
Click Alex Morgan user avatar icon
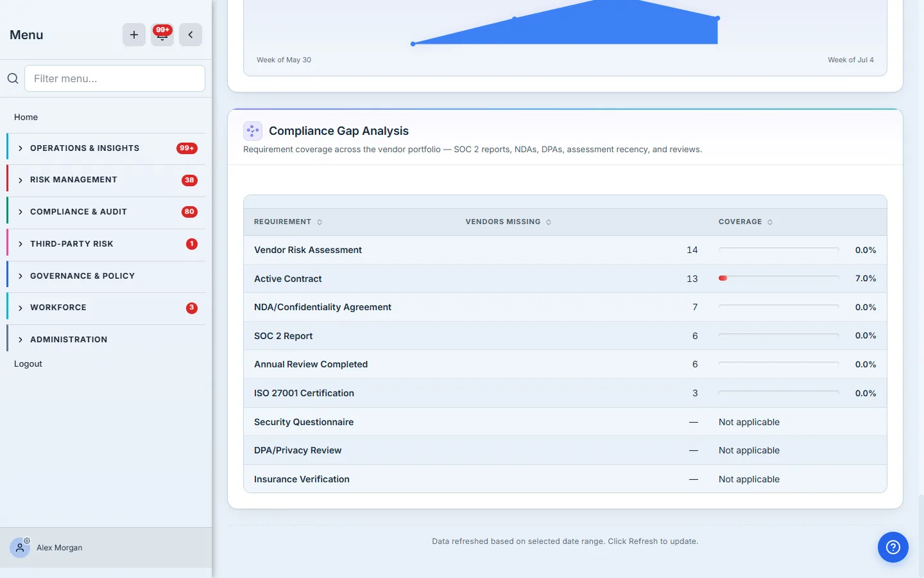pyautogui.click(x=20, y=548)
